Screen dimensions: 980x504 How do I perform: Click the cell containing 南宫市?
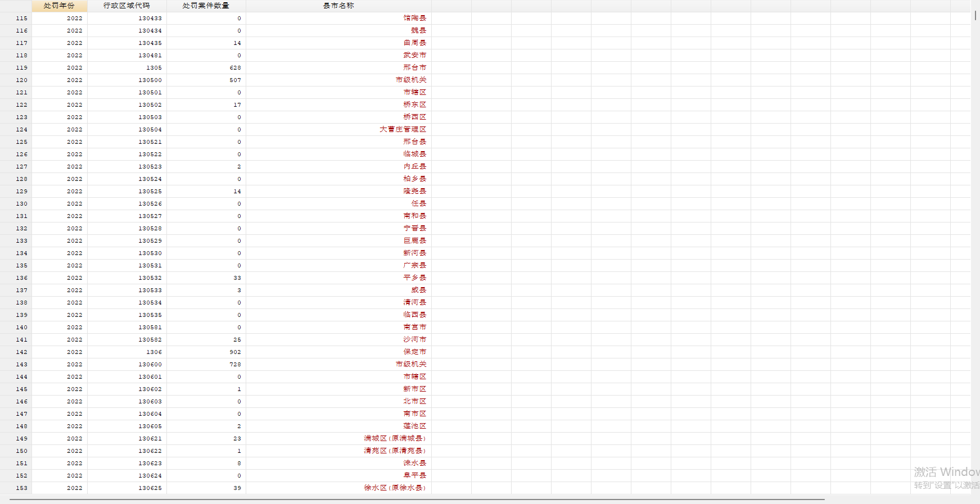coord(338,328)
